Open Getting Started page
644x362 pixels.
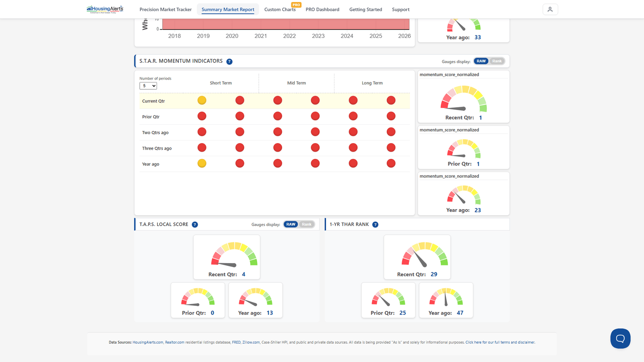(365, 9)
